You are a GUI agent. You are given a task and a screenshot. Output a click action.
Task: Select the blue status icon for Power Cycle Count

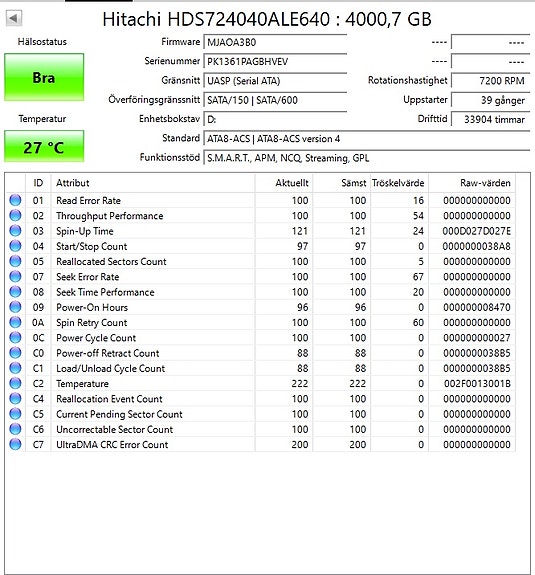tap(15, 337)
